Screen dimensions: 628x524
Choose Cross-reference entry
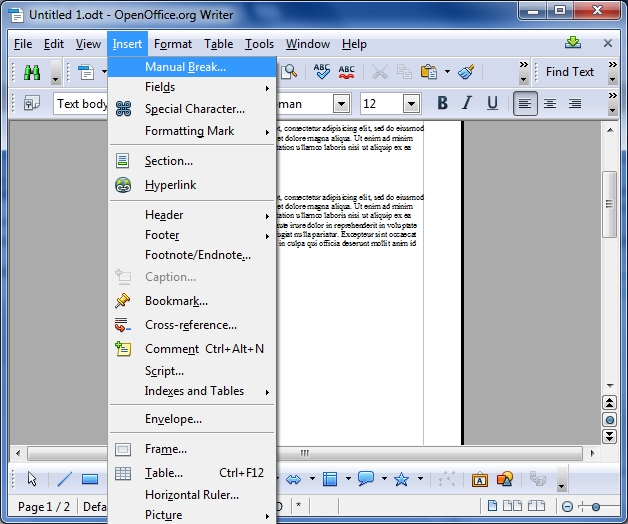(x=192, y=325)
